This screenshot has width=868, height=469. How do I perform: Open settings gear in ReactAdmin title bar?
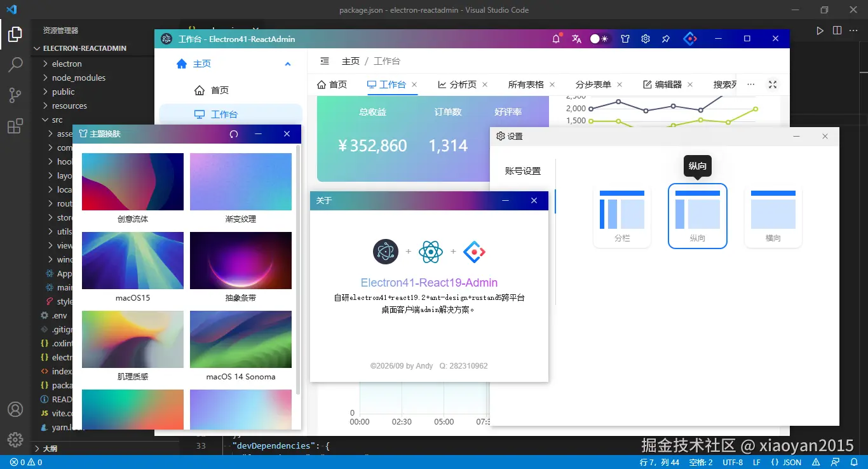[x=646, y=39]
